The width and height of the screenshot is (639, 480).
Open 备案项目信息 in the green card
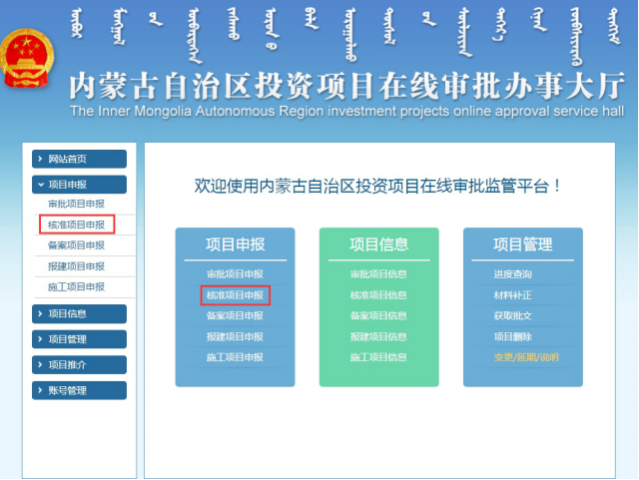[378, 316]
